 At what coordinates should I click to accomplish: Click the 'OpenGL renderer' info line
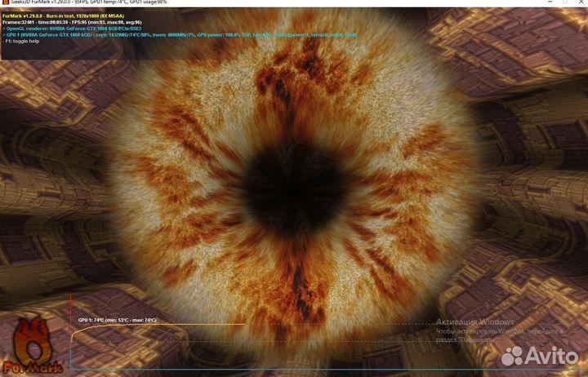click(72, 29)
